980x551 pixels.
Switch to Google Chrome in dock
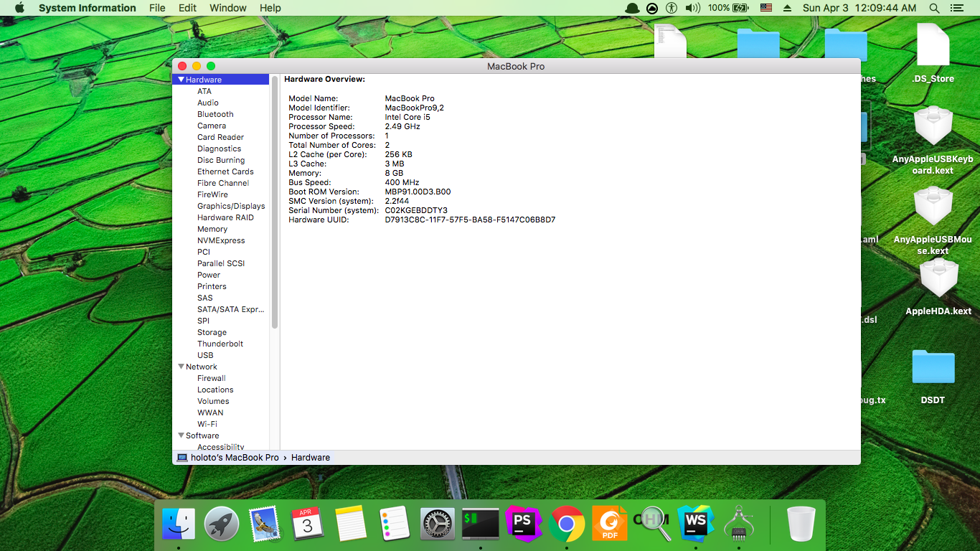(567, 524)
